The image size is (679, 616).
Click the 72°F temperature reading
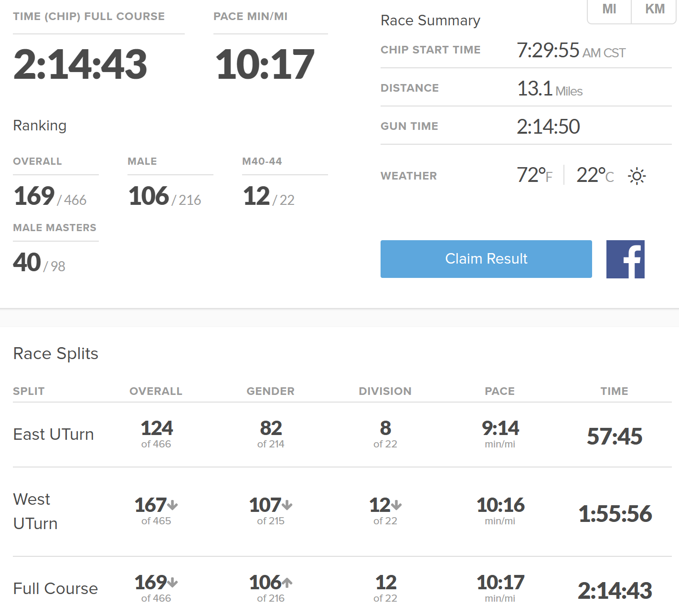[x=534, y=175]
